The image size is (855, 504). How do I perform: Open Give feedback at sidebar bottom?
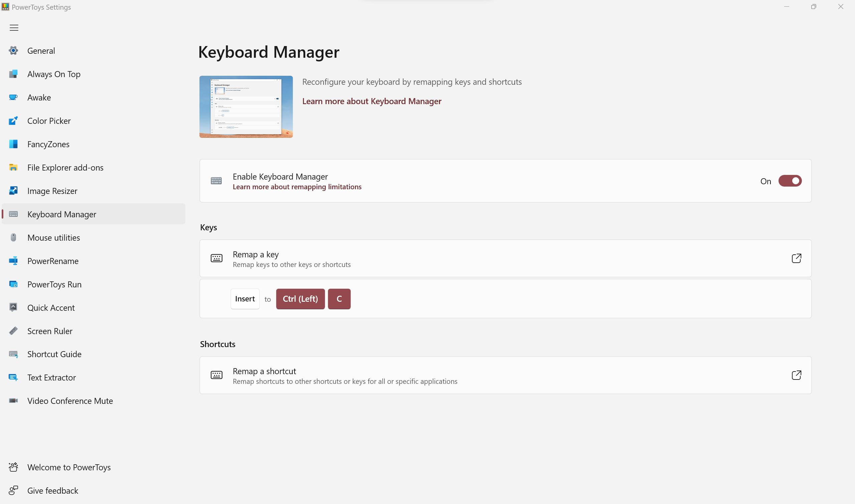(53, 490)
